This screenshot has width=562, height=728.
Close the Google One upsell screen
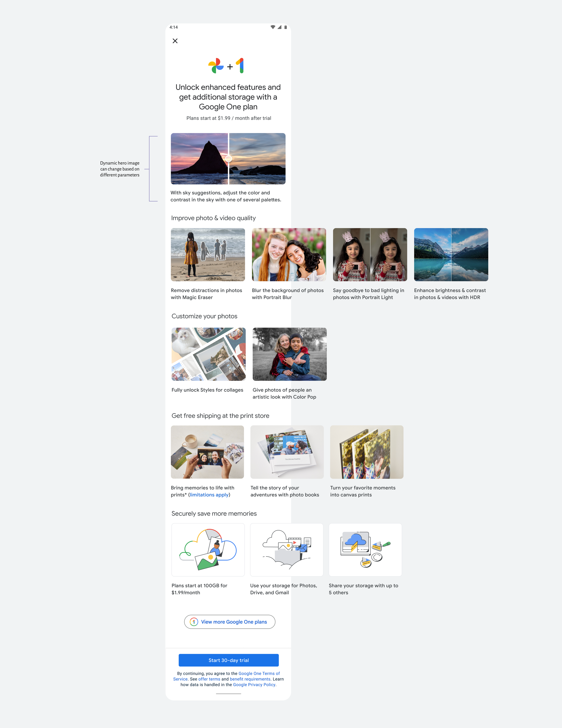[175, 41]
